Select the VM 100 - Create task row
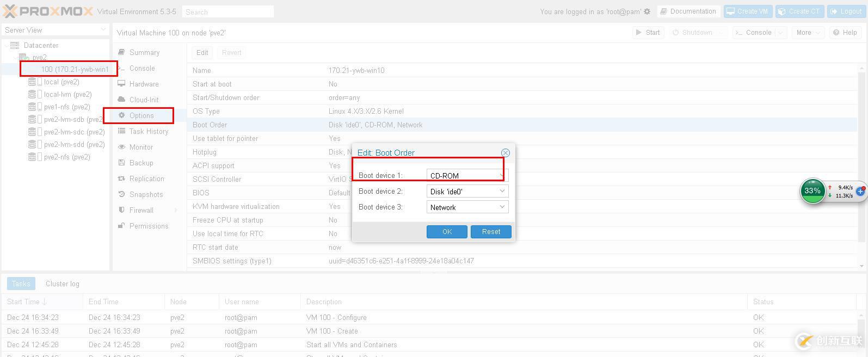The image size is (868, 357). [x=430, y=331]
